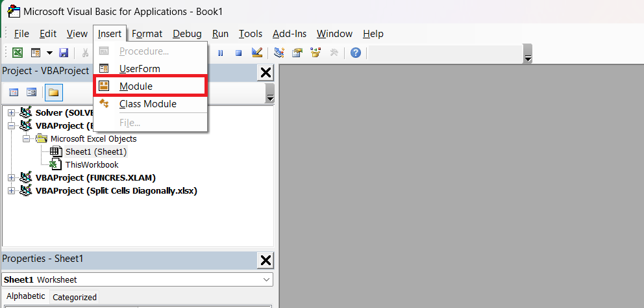The image size is (644, 308).
Task: Open Properties Window toolbar icon
Action: [297, 53]
